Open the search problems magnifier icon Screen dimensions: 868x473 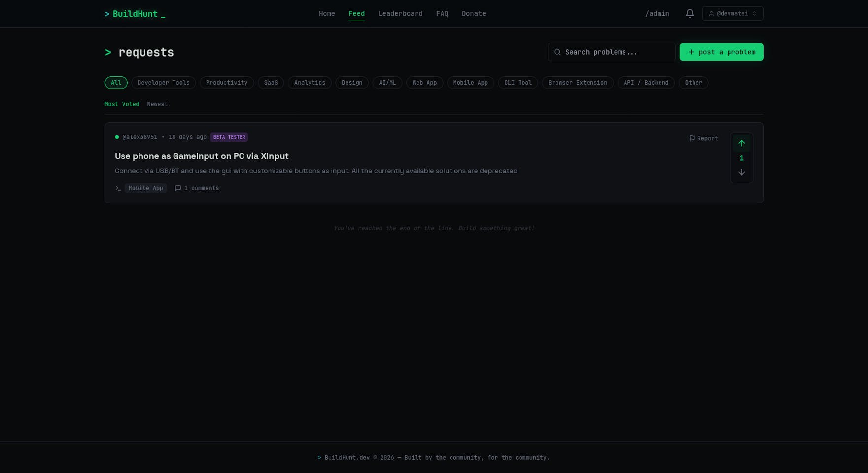tap(557, 52)
